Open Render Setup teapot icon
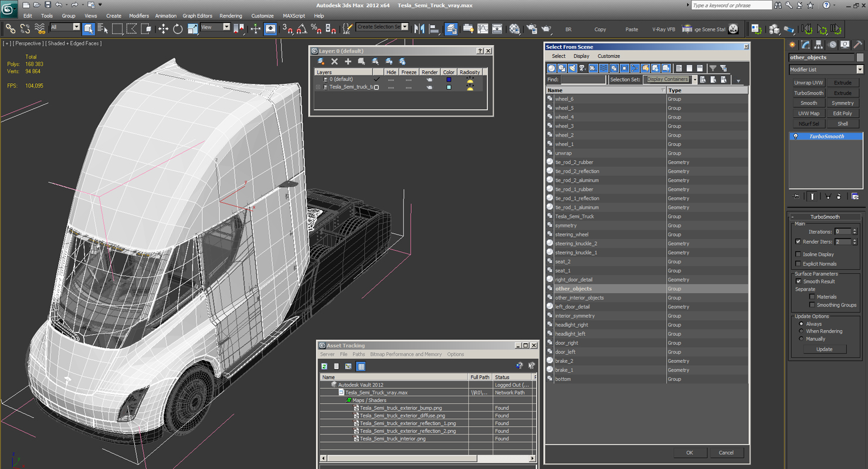This screenshot has height=469, width=868. 532,28
